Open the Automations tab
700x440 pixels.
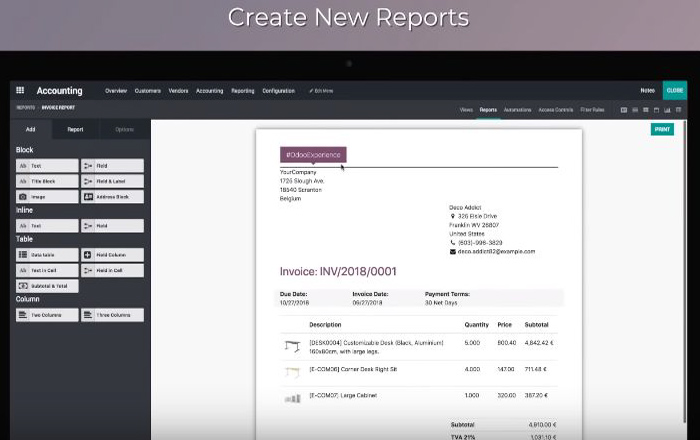point(517,110)
